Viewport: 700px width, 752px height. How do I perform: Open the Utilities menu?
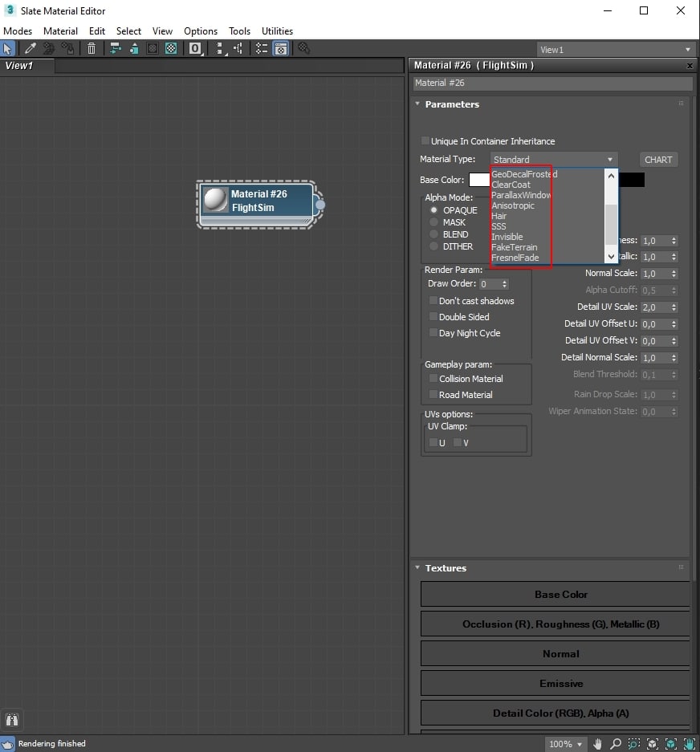pos(277,31)
